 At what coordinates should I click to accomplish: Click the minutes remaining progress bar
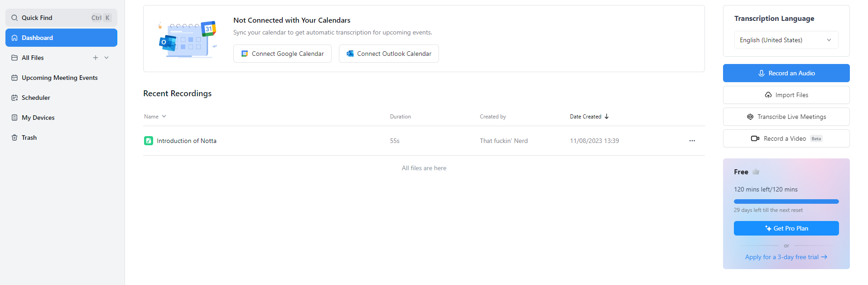(x=786, y=201)
